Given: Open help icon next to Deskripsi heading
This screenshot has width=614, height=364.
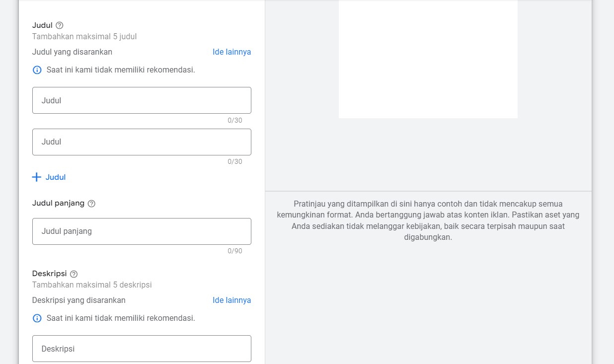Looking at the screenshot, I should pos(74,274).
